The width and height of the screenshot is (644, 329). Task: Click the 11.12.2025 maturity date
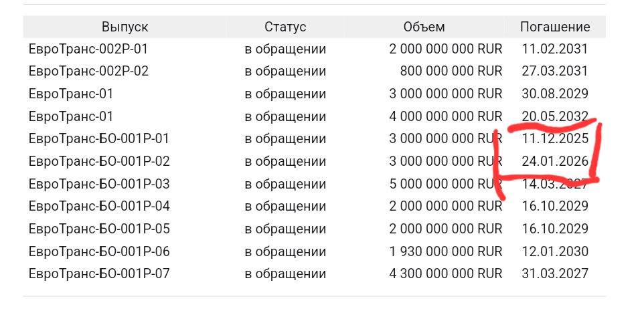[x=555, y=139]
